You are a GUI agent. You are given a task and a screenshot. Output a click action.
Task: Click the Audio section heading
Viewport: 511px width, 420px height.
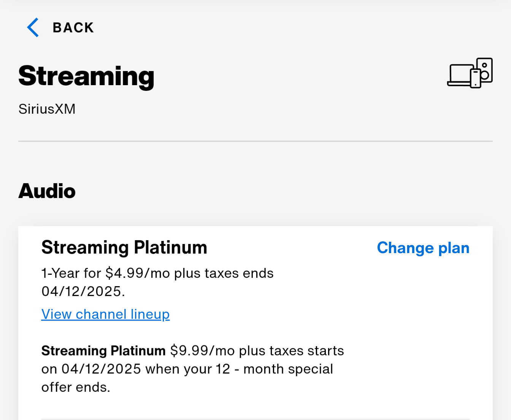click(47, 191)
